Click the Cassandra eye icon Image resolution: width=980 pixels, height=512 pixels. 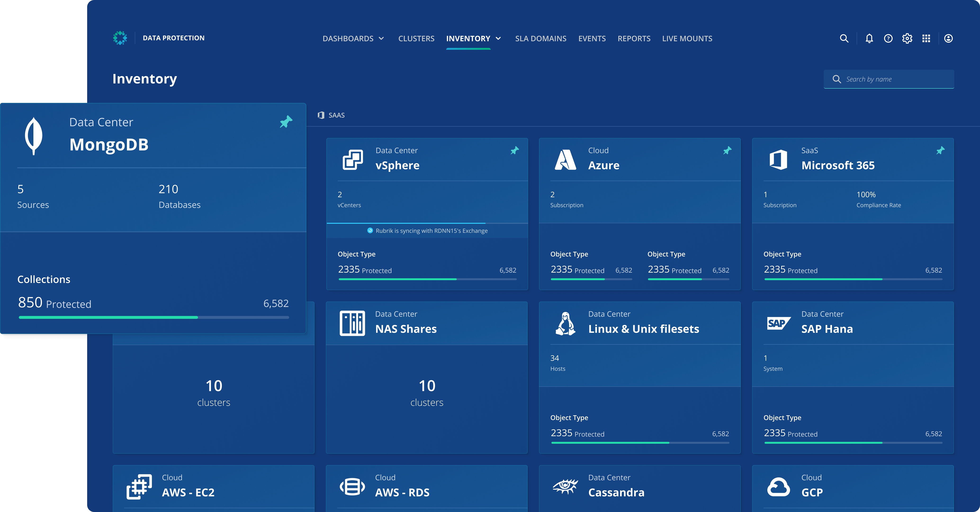[565, 486]
